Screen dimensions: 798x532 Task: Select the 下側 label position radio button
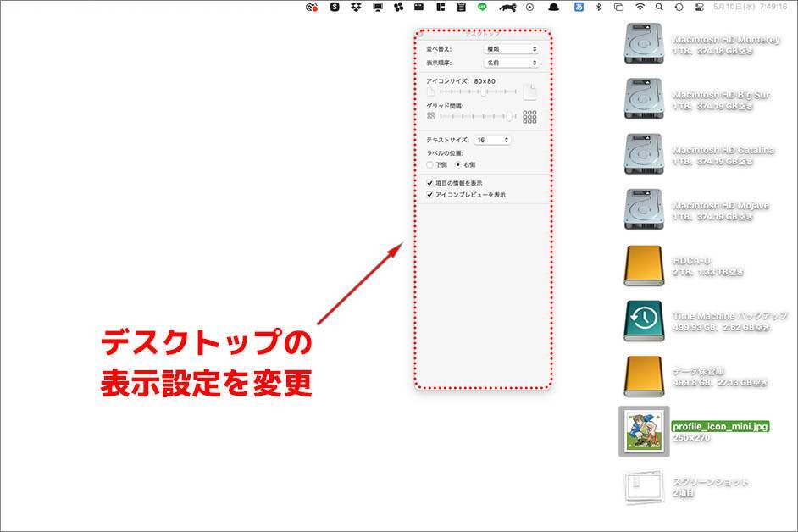coord(430,165)
